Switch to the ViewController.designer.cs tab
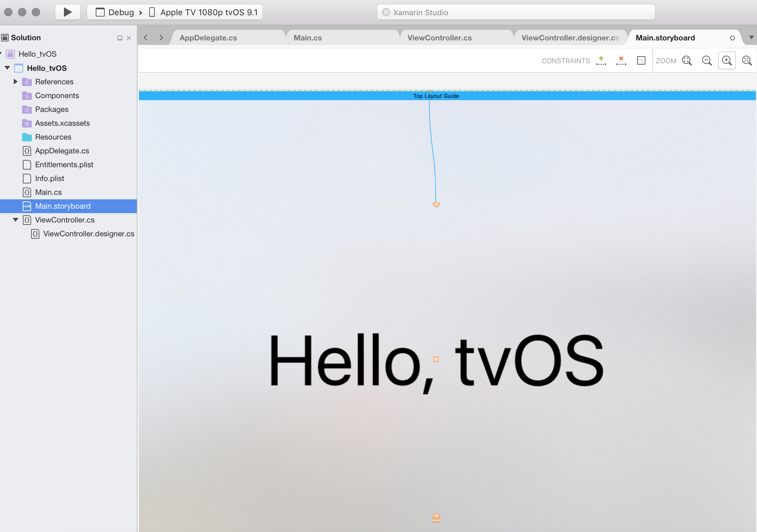 pos(570,38)
